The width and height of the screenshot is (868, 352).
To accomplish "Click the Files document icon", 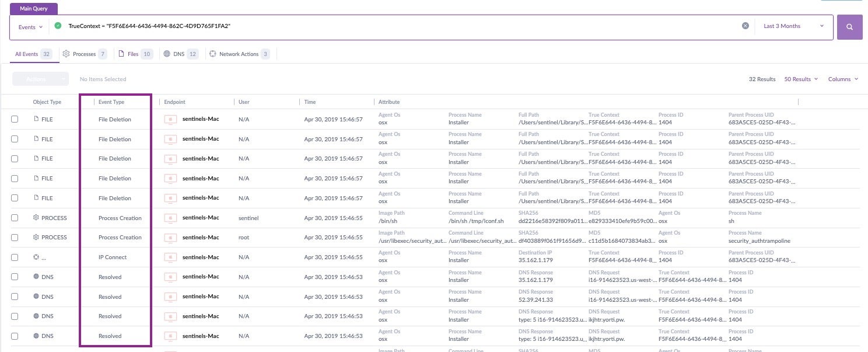I will (121, 54).
